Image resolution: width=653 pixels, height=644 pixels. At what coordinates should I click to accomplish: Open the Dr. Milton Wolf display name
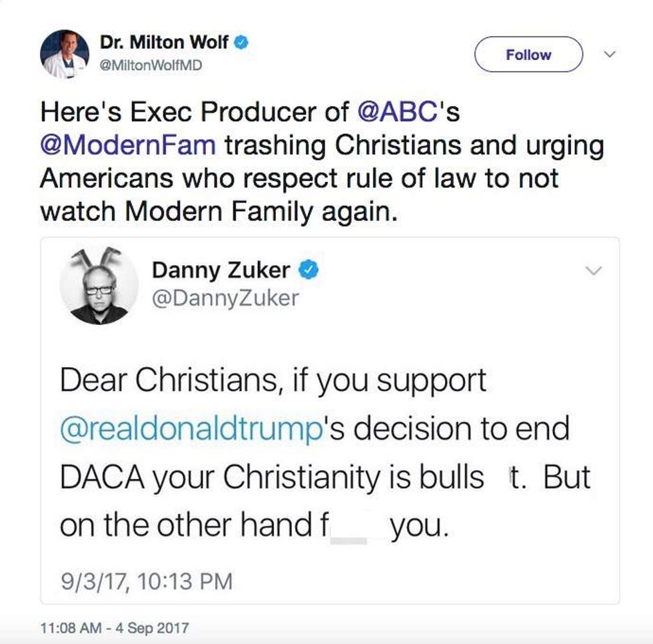pos(164,43)
